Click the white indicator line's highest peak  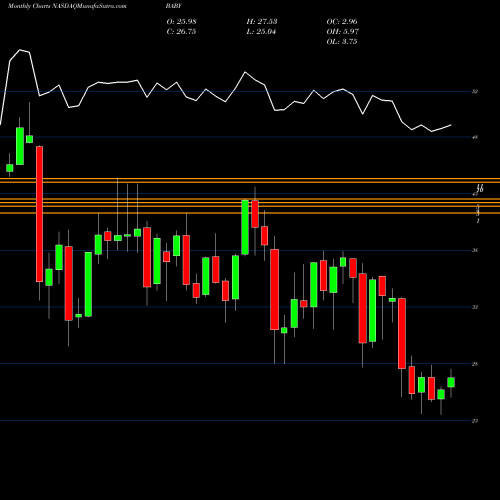[x=20, y=50]
